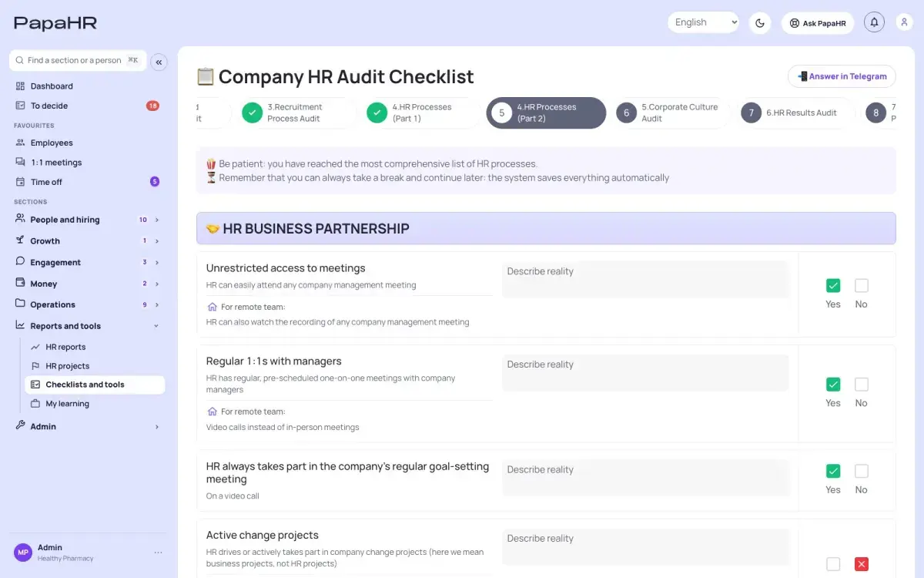Click Reports and tools icon

[20, 326]
